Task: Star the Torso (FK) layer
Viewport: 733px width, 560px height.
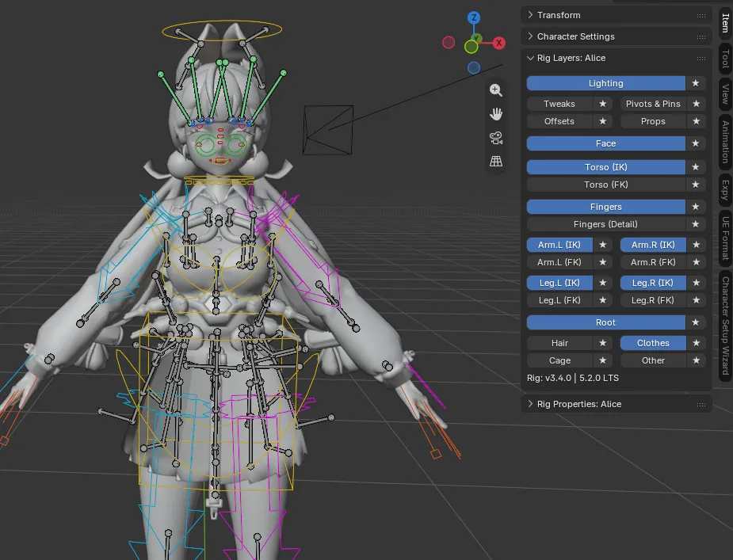Action: [x=696, y=185]
